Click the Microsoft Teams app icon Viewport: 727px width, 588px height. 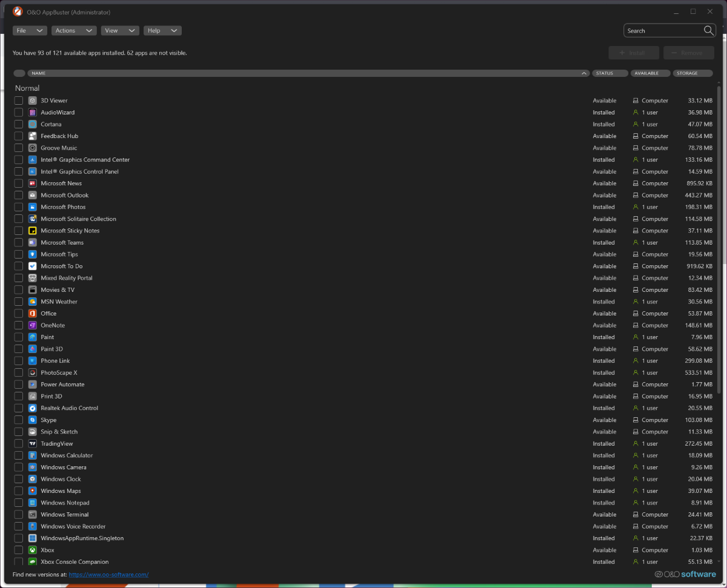tap(33, 242)
